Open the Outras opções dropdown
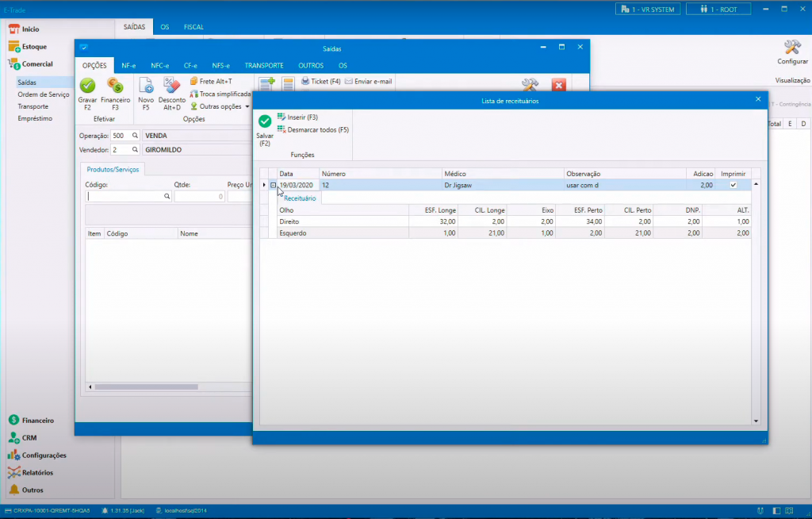The width and height of the screenshot is (812, 519). pos(220,106)
